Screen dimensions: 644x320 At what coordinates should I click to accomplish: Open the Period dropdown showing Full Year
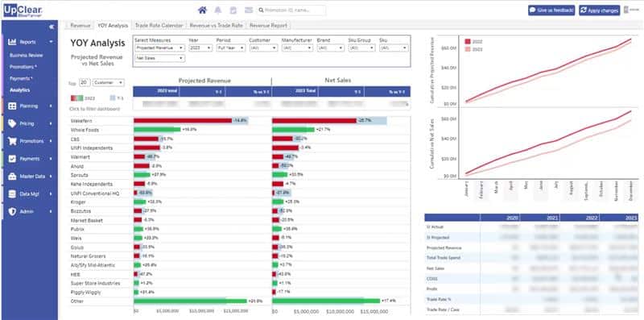click(x=231, y=48)
